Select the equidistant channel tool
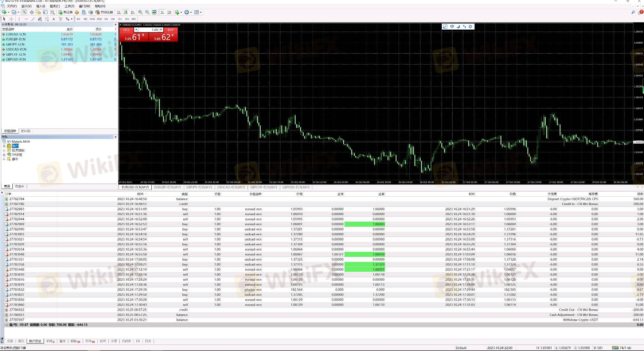This screenshot has height=351, width=644. click(40, 19)
